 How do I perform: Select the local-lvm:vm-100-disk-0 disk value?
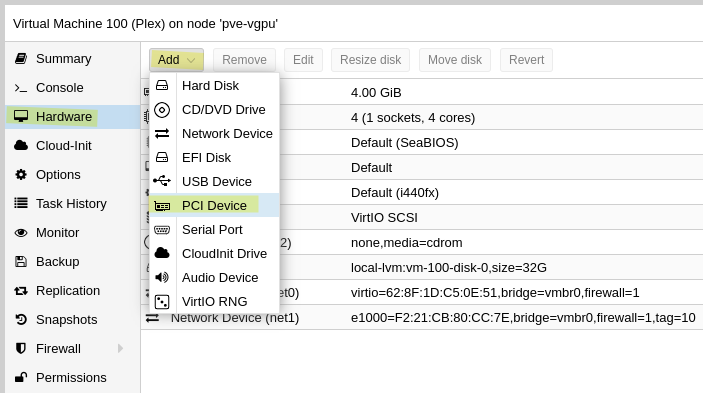click(449, 268)
